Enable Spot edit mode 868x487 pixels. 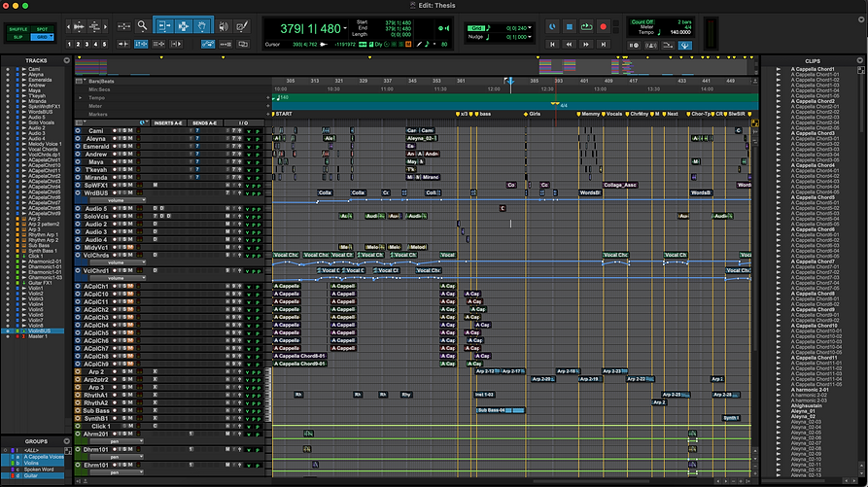[42, 29]
